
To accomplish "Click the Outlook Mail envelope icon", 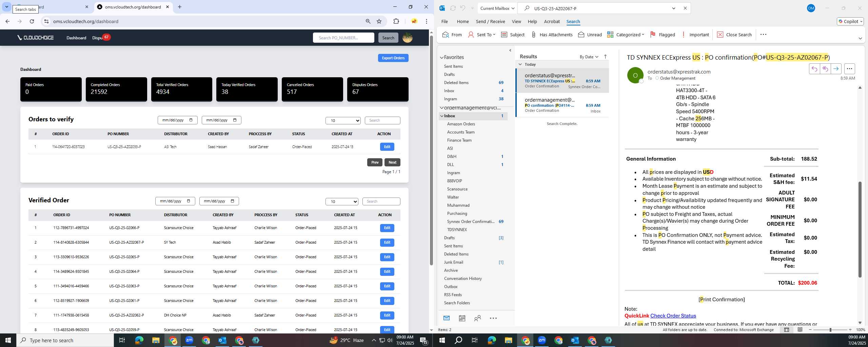I will [446, 318].
